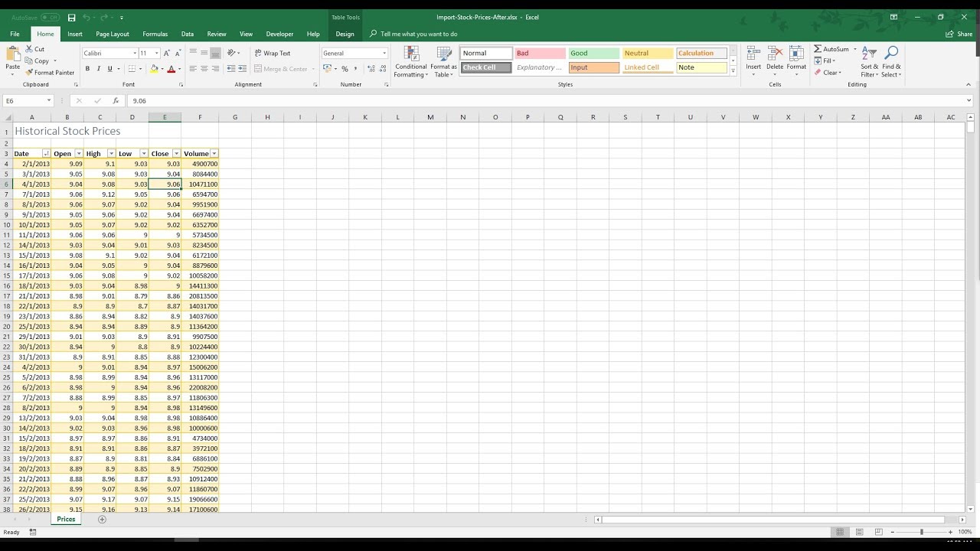The image size is (980, 551).
Task: Increase indent in Alignment group
Action: pos(241,69)
